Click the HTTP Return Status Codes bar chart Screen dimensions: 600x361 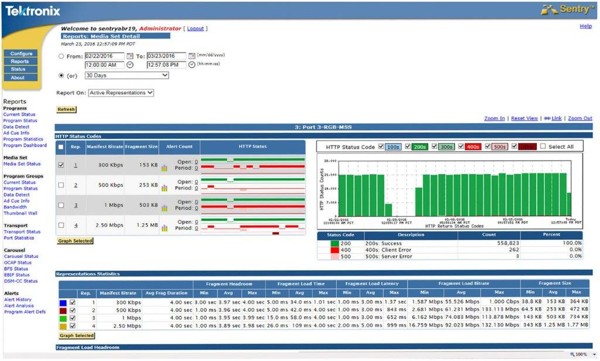tap(450, 190)
